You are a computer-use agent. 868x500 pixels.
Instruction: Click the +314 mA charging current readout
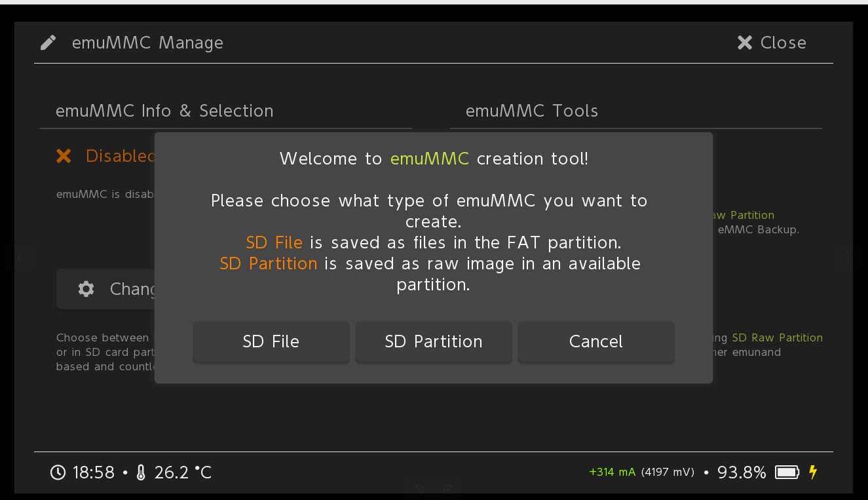(x=612, y=472)
